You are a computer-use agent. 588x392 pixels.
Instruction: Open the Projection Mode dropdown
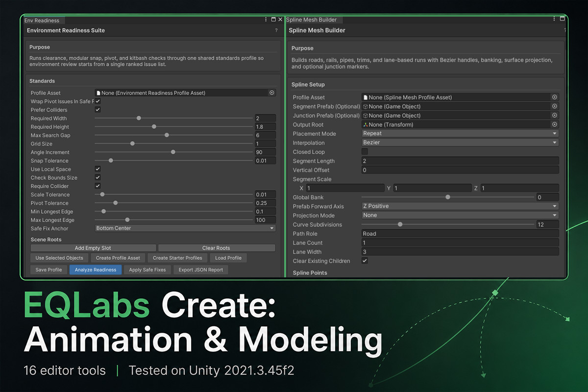coord(460,215)
